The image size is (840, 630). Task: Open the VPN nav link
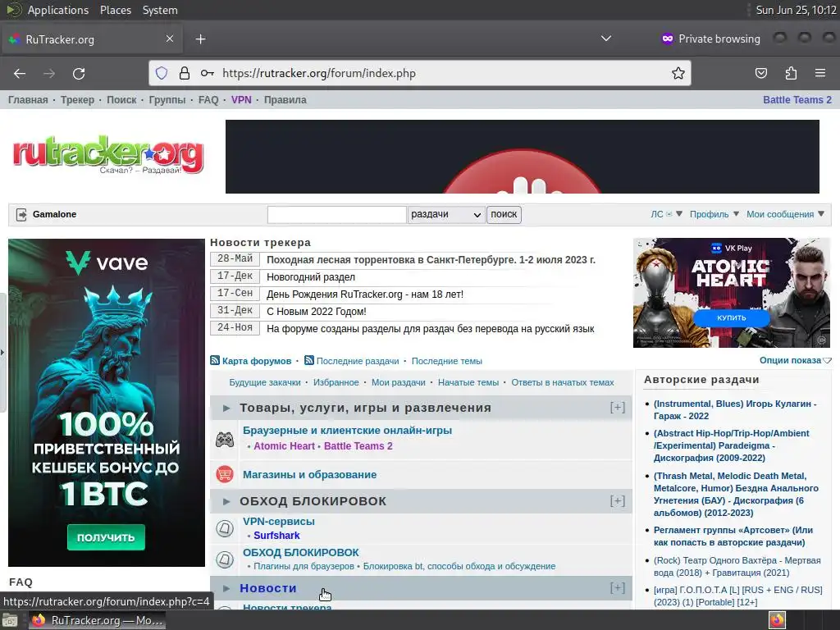click(x=241, y=99)
